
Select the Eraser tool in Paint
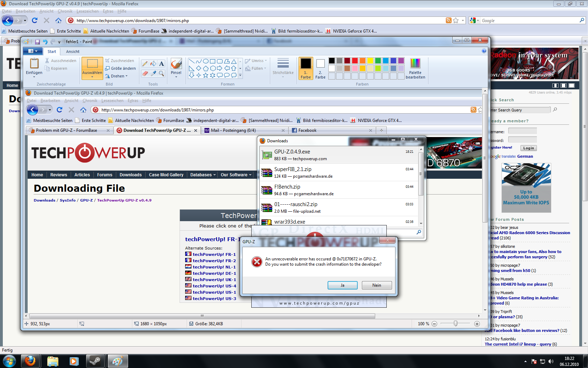point(145,73)
